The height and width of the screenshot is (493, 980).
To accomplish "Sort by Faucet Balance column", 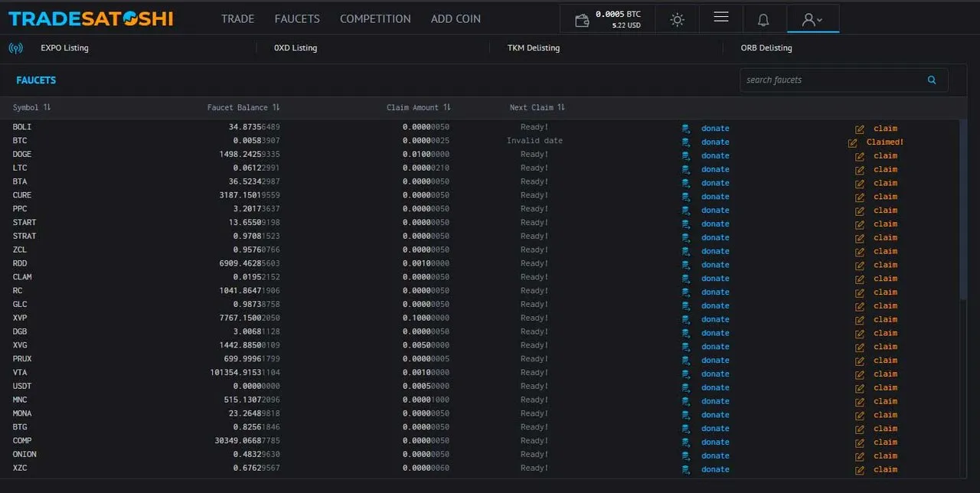I will tap(243, 107).
